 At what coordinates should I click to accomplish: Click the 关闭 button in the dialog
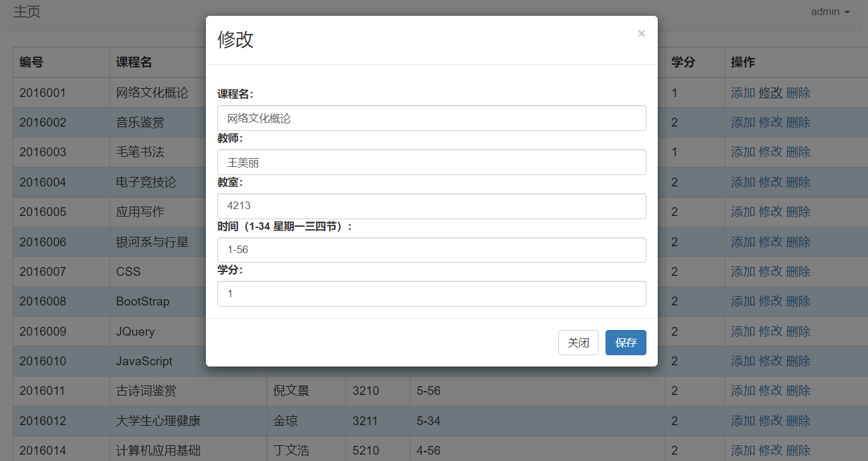point(578,343)
